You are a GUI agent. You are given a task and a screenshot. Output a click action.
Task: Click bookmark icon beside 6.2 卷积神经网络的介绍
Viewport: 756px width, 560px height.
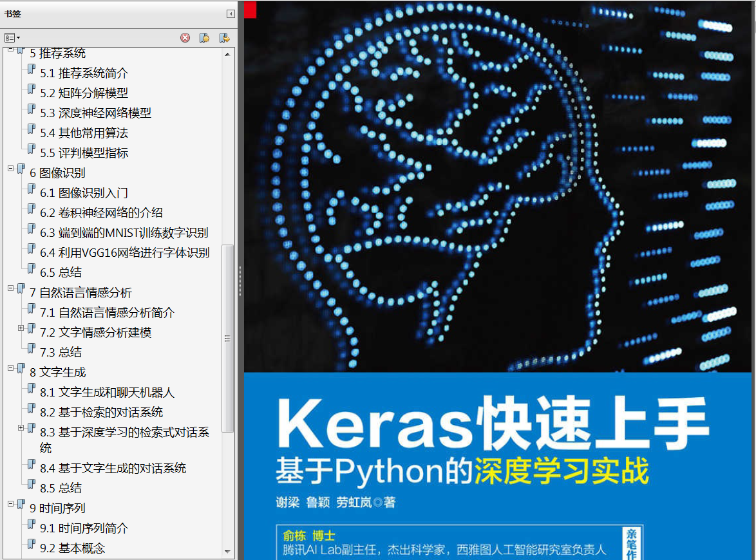(x=32, y=210)
